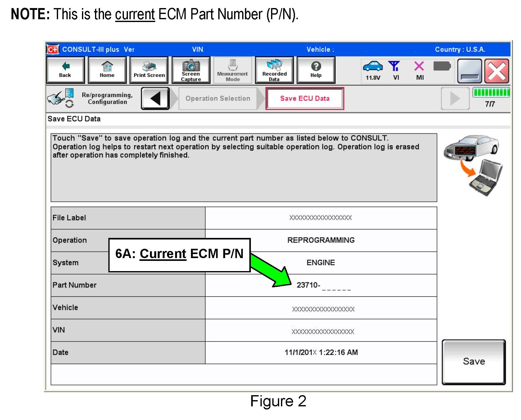Go to the Home screen
Screen dimensions: 521x420
click(x=107, y=70)
